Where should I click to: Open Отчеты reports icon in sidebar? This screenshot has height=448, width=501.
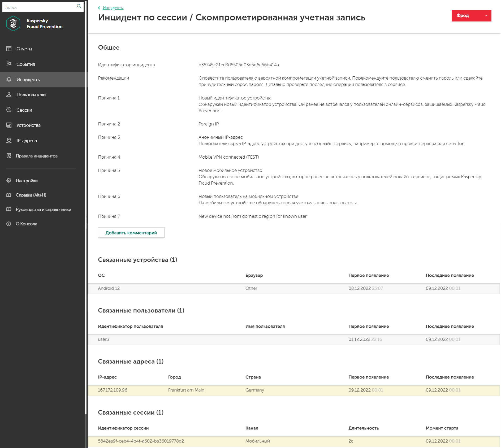(x=9, y=49)
